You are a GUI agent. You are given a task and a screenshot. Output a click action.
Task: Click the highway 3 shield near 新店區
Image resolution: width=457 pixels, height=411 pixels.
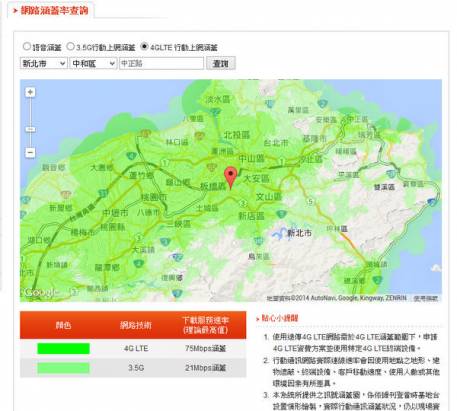[243, 203]
